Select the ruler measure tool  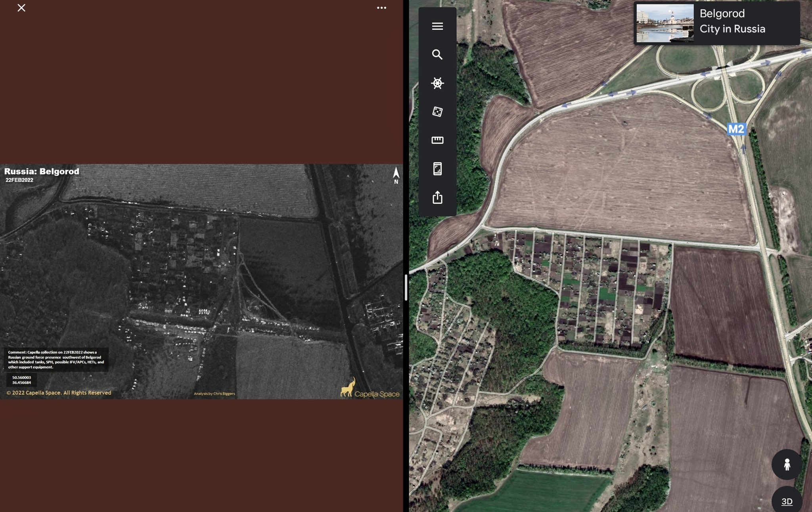pos(437,140)
